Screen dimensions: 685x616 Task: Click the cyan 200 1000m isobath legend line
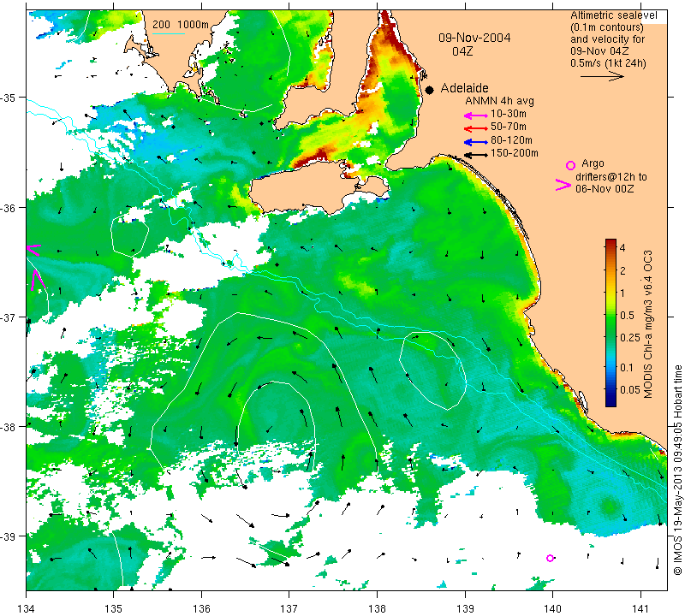(169, 33)
